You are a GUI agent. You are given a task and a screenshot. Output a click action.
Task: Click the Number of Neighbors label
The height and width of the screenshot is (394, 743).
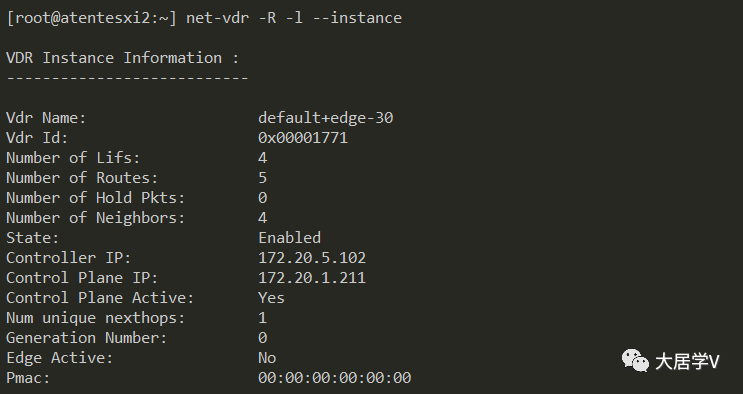click(95, 218)
